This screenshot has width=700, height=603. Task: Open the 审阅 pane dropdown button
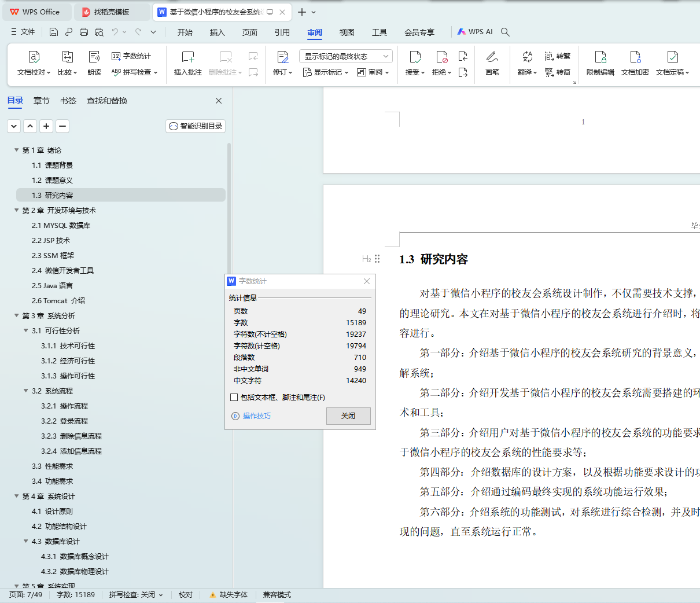click(373, 72)
